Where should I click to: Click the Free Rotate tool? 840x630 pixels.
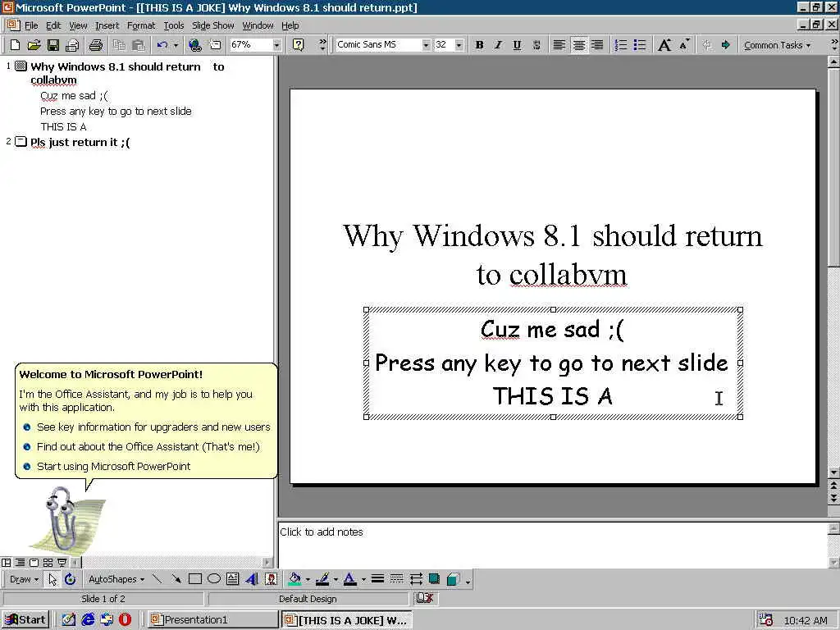[71, 579]
